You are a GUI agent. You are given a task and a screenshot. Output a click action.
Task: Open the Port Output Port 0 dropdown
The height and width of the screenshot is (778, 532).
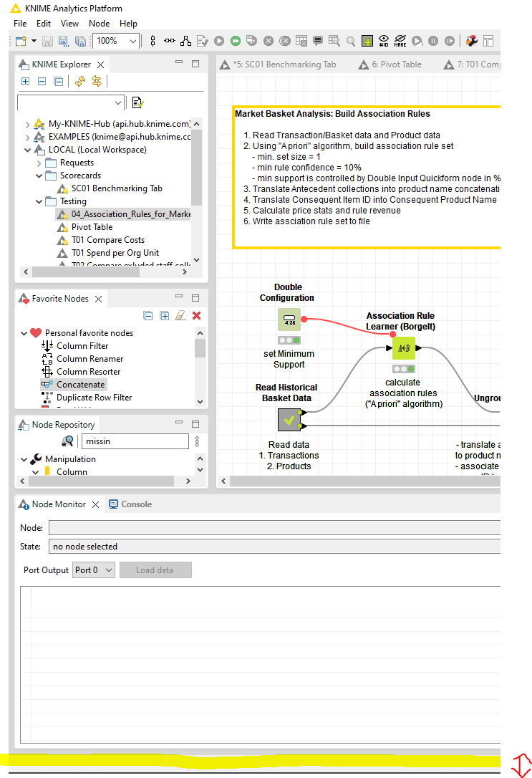pyautogui.click(x=94, y=570)
